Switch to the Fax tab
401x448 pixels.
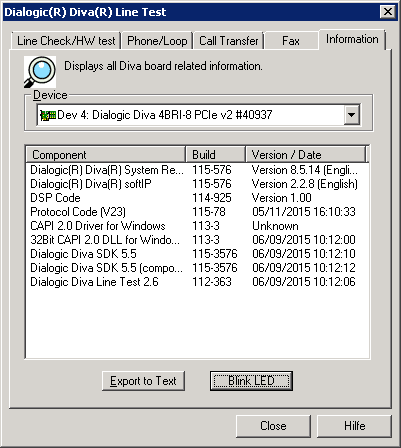click(291, 41)
